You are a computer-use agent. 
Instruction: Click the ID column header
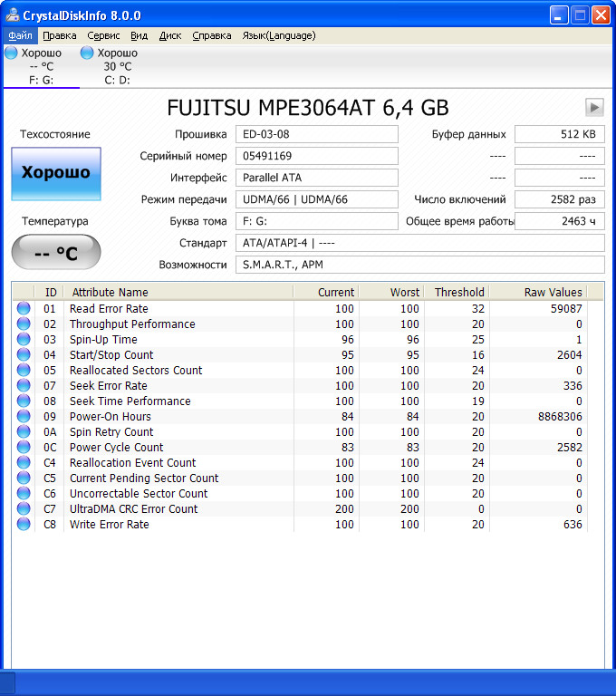(49, 292)
